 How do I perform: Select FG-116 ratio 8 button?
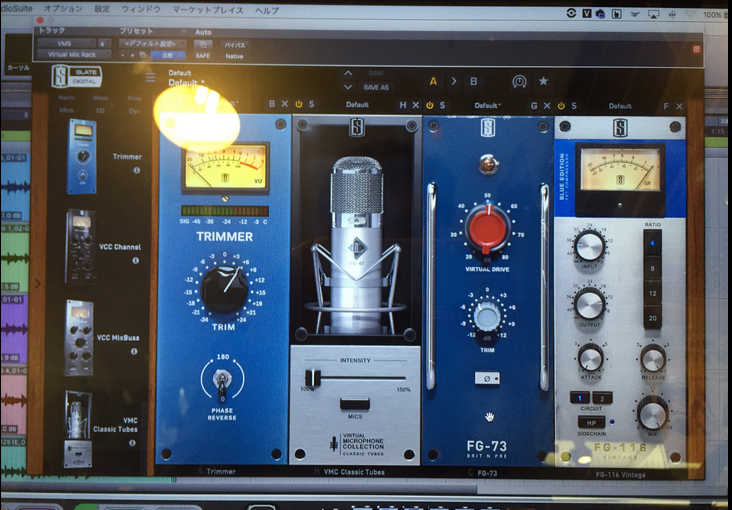[652, 269]
